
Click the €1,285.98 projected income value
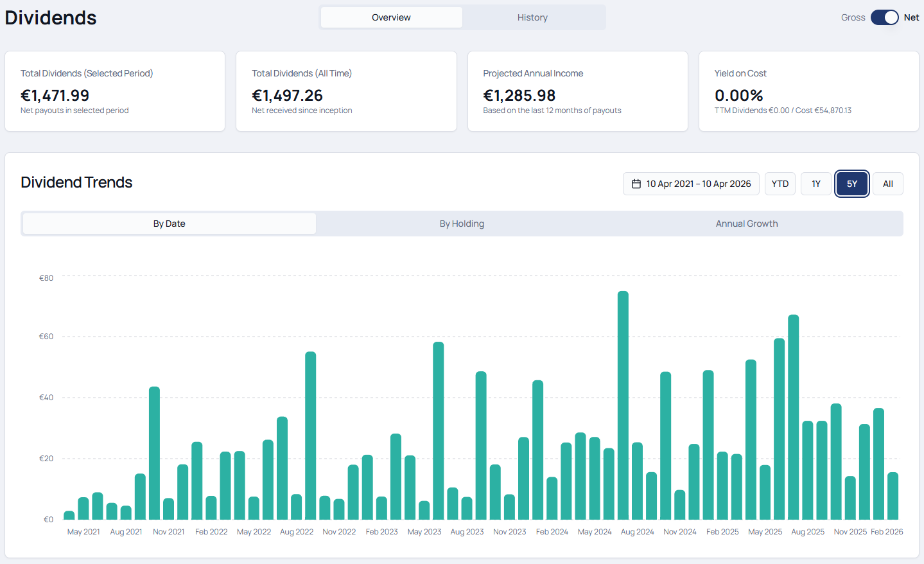[x=519, y=96]
